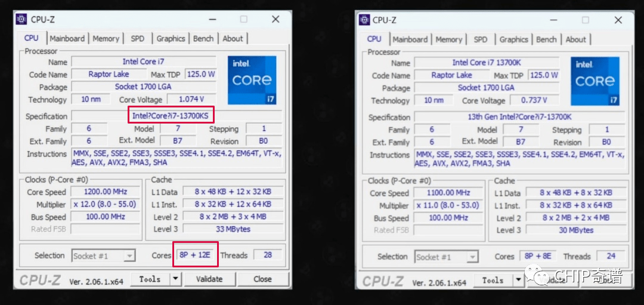Close the right CPU-Z window with X
Viewport: 644px width, 305px height.
(x=618, y=20)
